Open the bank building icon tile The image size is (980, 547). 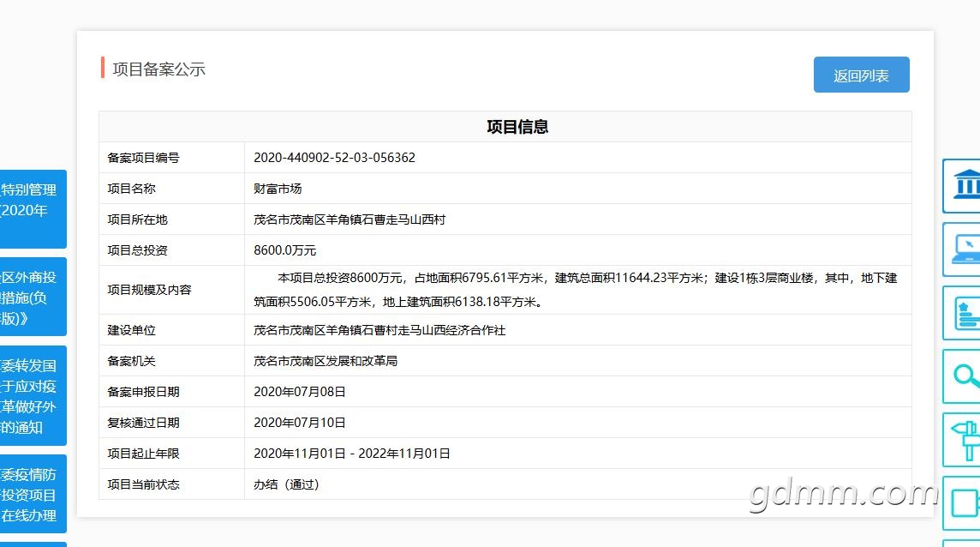pos(961,186)
